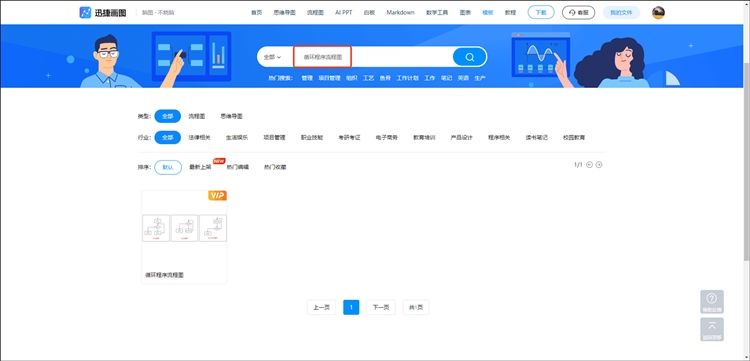The width and height of the screenshot is (750, 361).
Task: Click the 下载 button
Action: pyautogui.click(x=541, y=12)
